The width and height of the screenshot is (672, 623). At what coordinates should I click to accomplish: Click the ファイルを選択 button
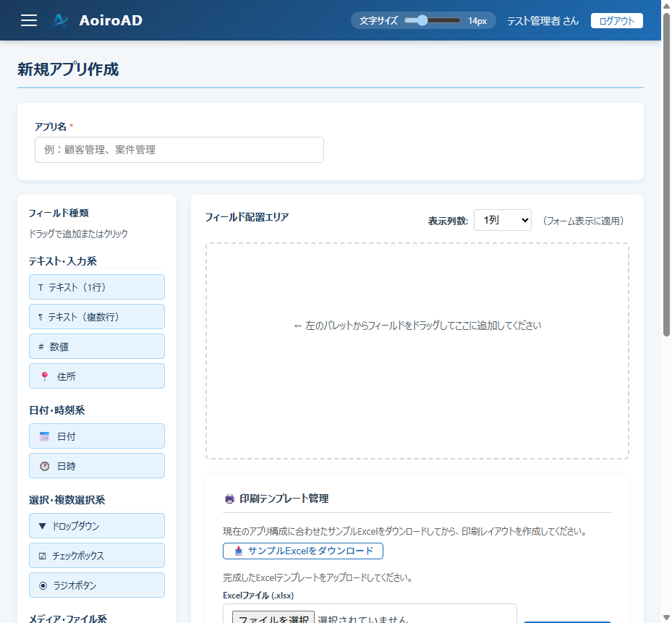[x=273, y=619]
